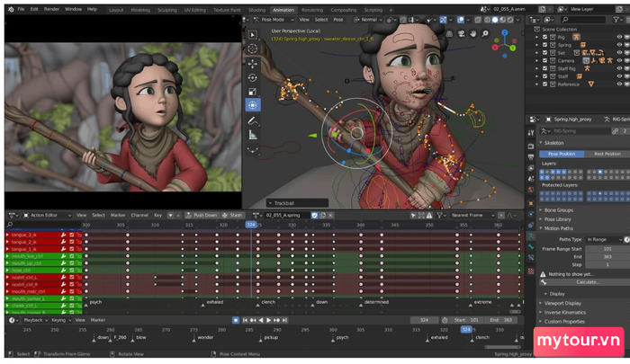The height and width of the screenshot is (364, 630).
Task: Expand the mouth_up_ctrl channel
Action: coord(7,263)
